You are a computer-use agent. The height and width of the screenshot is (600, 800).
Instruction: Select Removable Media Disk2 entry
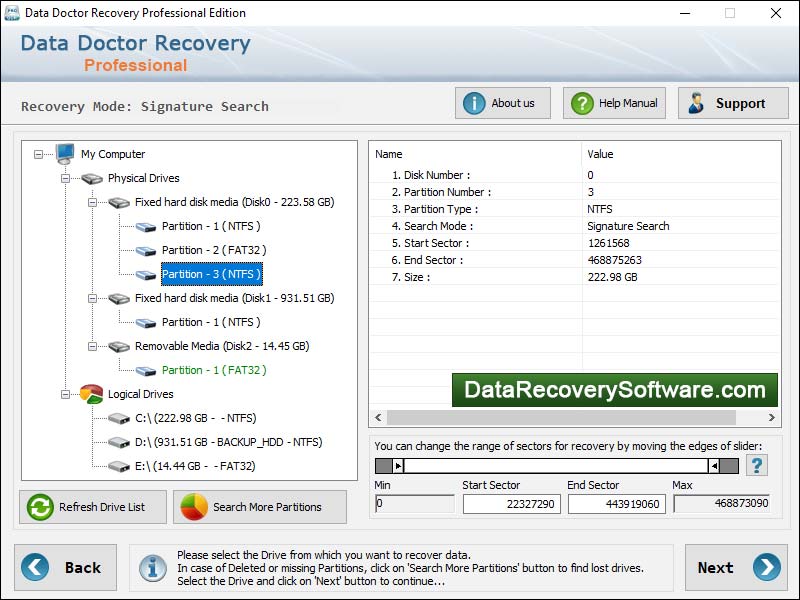[x=221, y=346]
